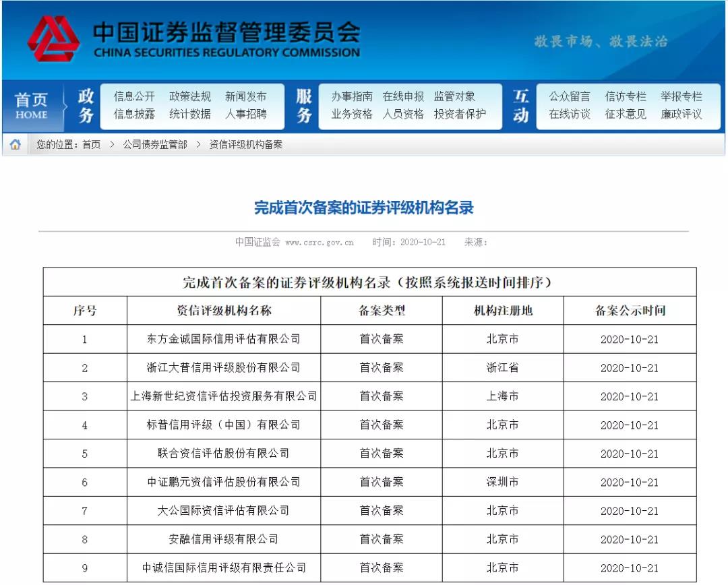Open the 首页 HOME tab
Image resolution: width=728 pixels, height=585 pixels.
(33, 104)
